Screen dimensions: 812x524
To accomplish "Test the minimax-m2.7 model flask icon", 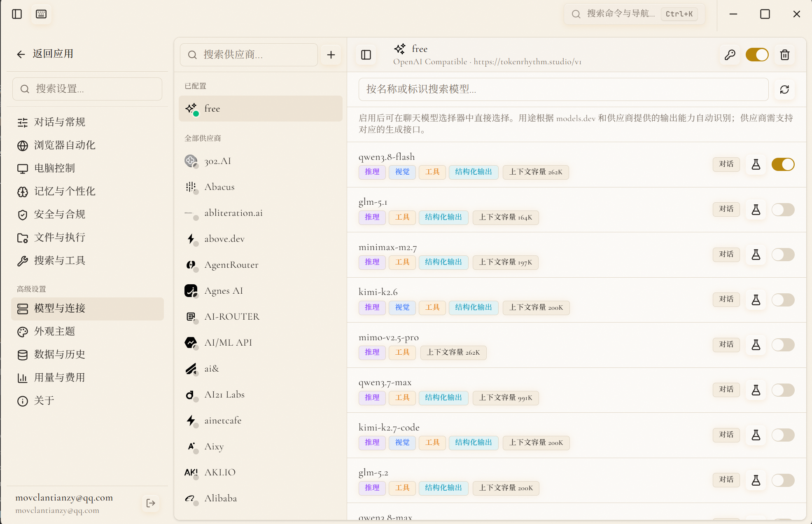I will pyautogui.click(x=756, y=255).
